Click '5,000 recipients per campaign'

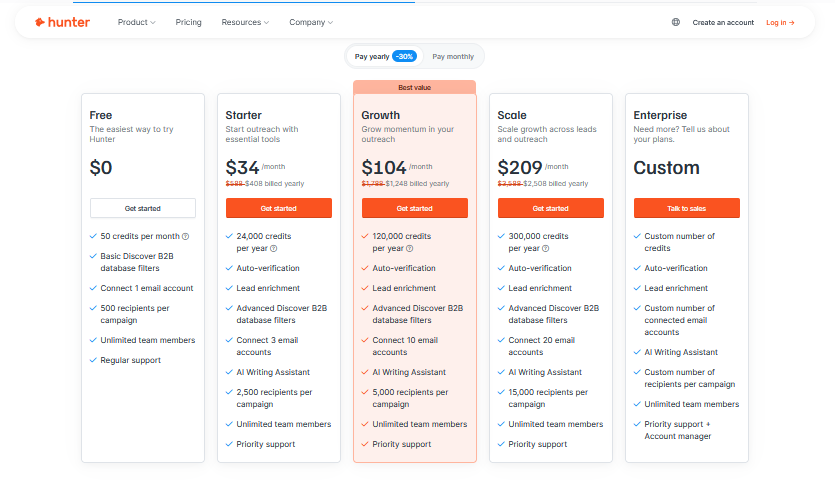point(410,398)
